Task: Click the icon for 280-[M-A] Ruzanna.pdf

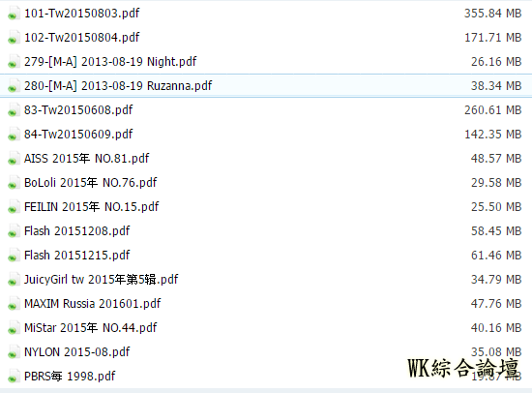Action: [13, 85]
